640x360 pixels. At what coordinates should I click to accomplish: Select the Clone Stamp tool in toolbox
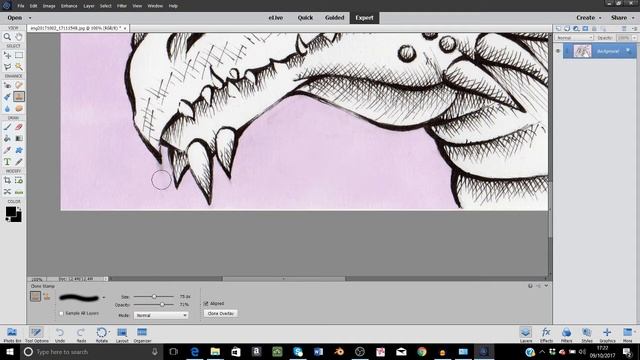click(x=19, y=97)
